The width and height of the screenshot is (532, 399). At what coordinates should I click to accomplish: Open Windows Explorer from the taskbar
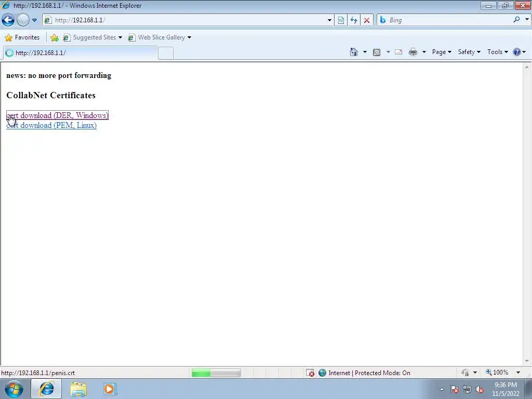tap(78, 389)
